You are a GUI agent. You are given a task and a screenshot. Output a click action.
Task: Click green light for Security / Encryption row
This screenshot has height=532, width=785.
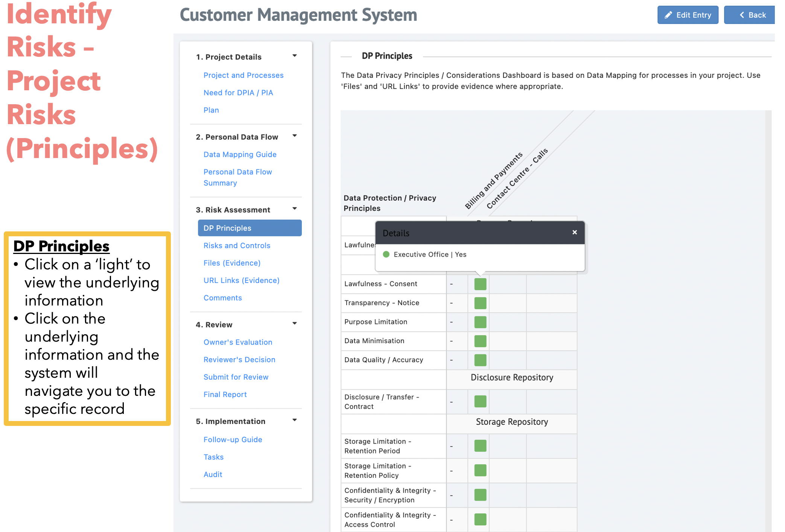tap(480, 495)
